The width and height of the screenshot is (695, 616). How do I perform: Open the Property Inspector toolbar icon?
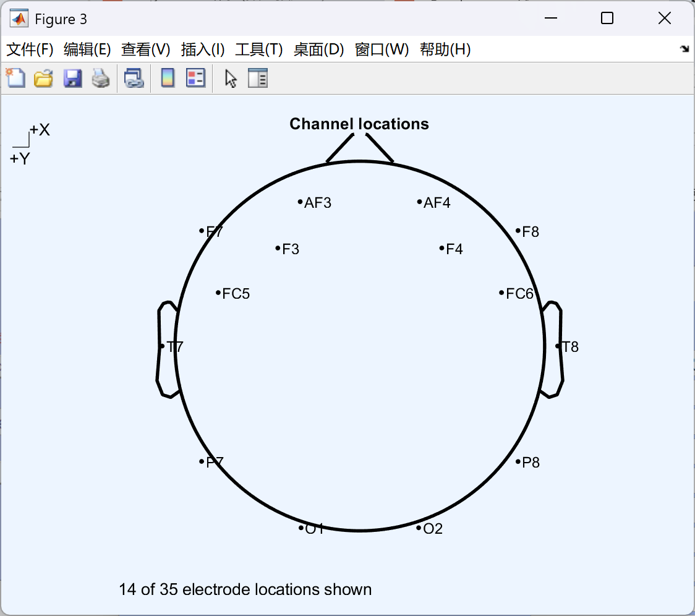(x=257, y=79)
